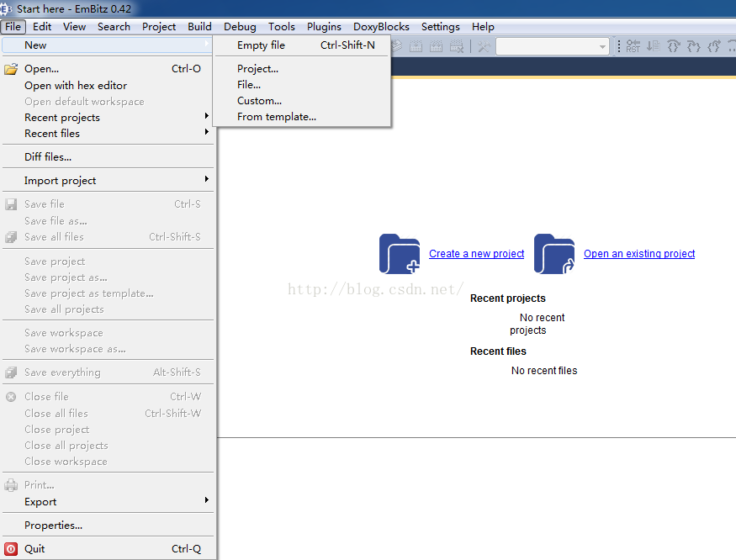Open the Tools menu
The image size is (736, 560).
(x=282, y=27)
